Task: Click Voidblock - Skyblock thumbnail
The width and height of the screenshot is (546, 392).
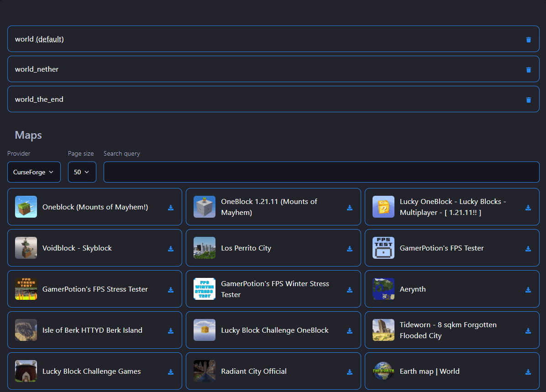Action: (26, 248)
